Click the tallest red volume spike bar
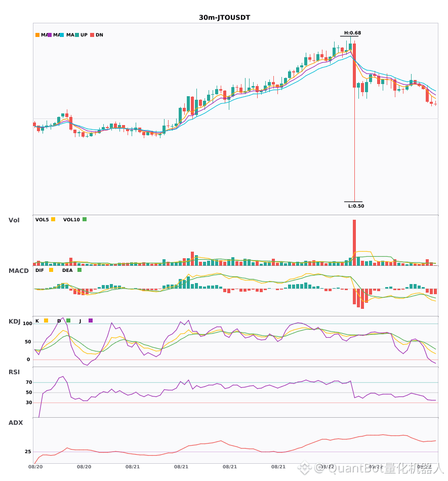The height and width of the screenshot is (481, 448). (354, 243)
